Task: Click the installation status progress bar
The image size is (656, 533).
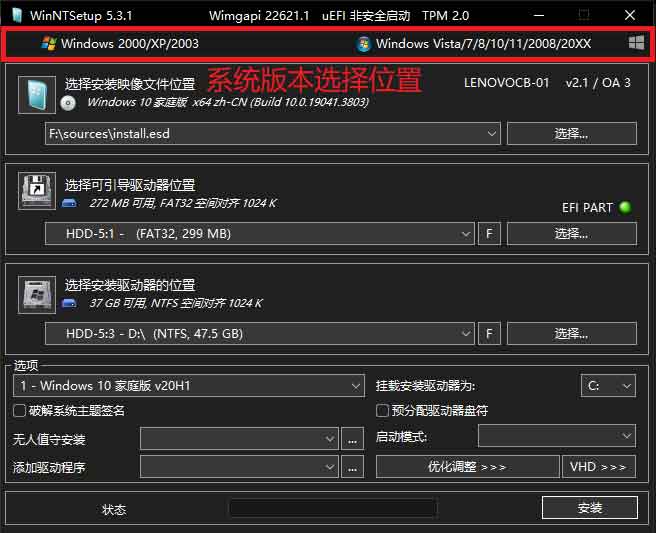Action: (333, 508)
